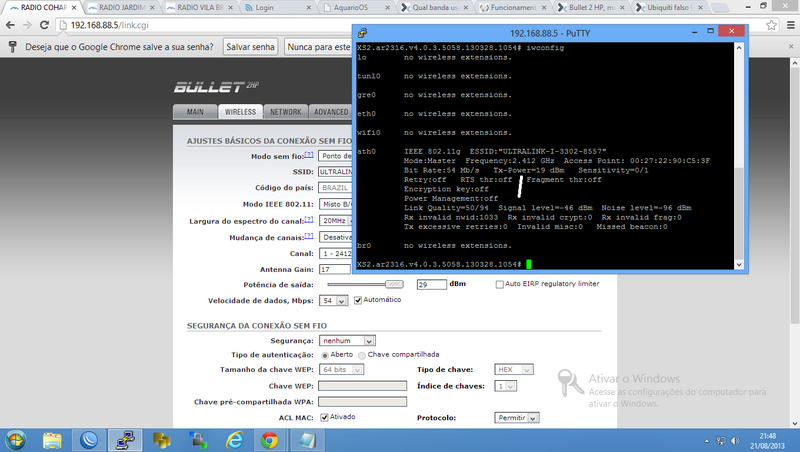
Task: Open the notepad-like taskbar app
Action: tap(308, 440)
